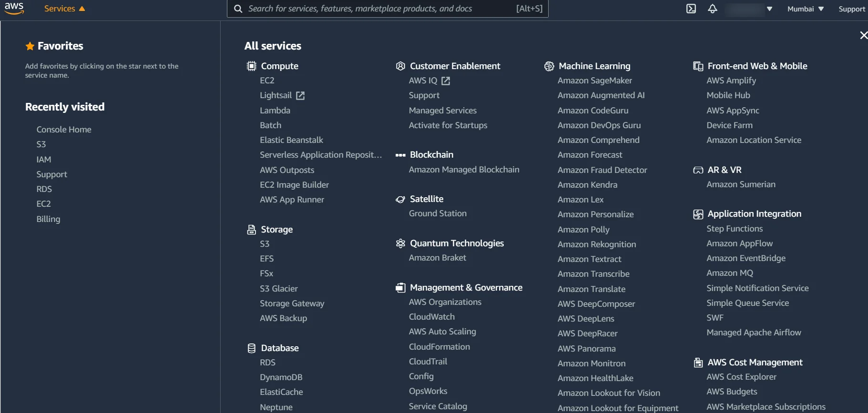
Task: Open CloudWatch service
Action: [432, 317]
